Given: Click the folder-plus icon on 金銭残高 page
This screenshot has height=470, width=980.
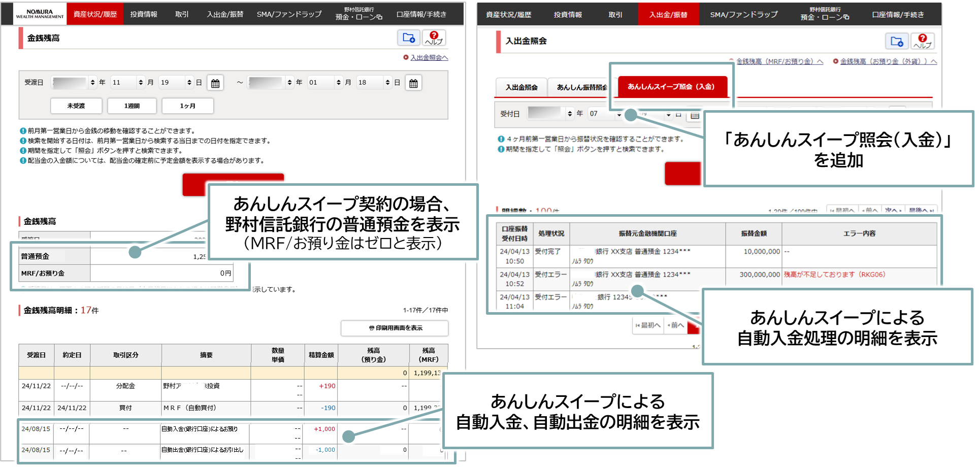Looking at the screenshot, I should pyautogui.click(x=408, y=38).
